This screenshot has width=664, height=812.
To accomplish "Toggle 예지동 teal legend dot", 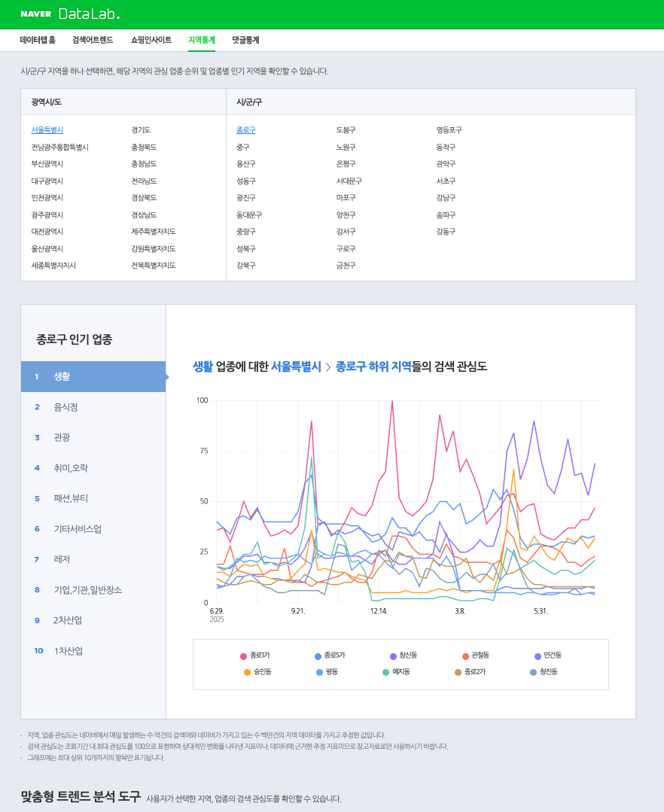I will [385, 672].
